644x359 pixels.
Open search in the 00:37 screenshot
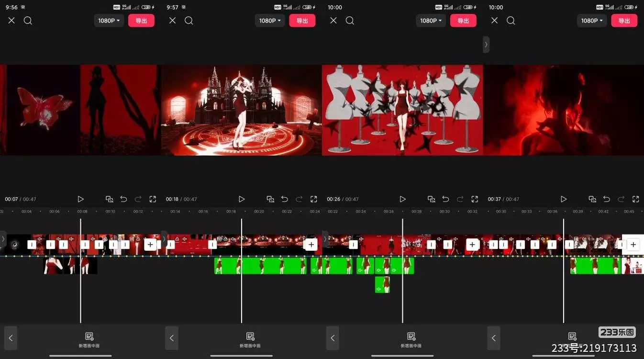(x=511, y=21)
